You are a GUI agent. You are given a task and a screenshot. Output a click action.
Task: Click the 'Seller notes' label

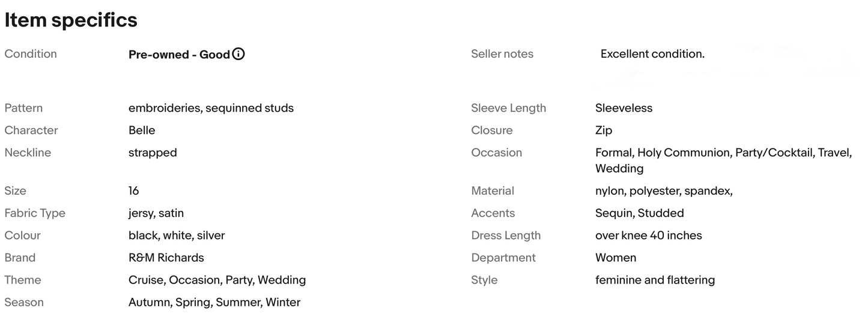pos(502,54)
